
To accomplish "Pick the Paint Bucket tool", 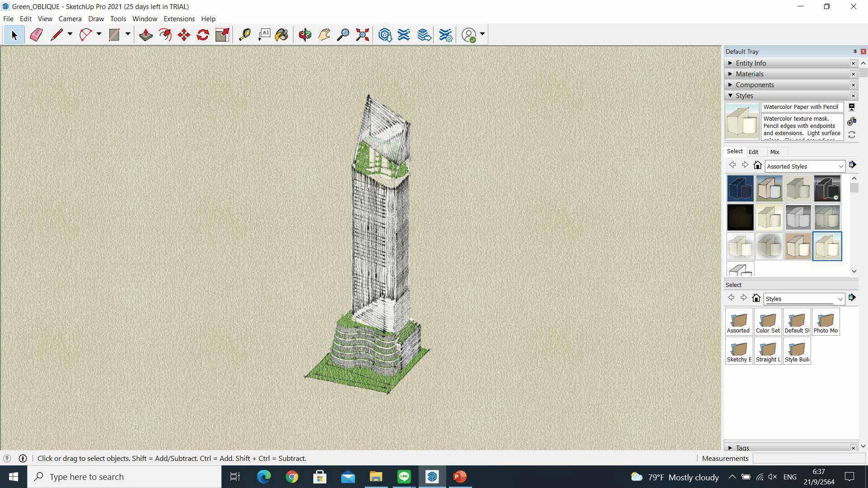I will point(281,35).
